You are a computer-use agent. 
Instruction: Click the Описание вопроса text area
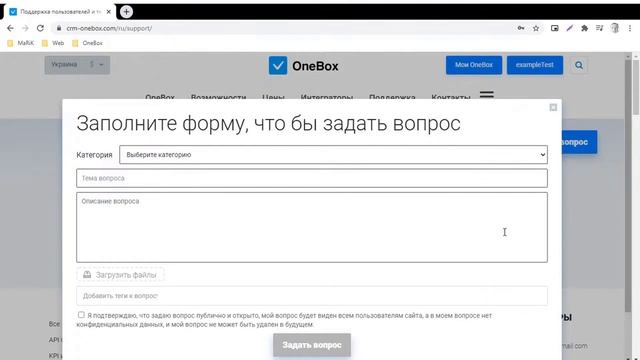click(312, 227)
